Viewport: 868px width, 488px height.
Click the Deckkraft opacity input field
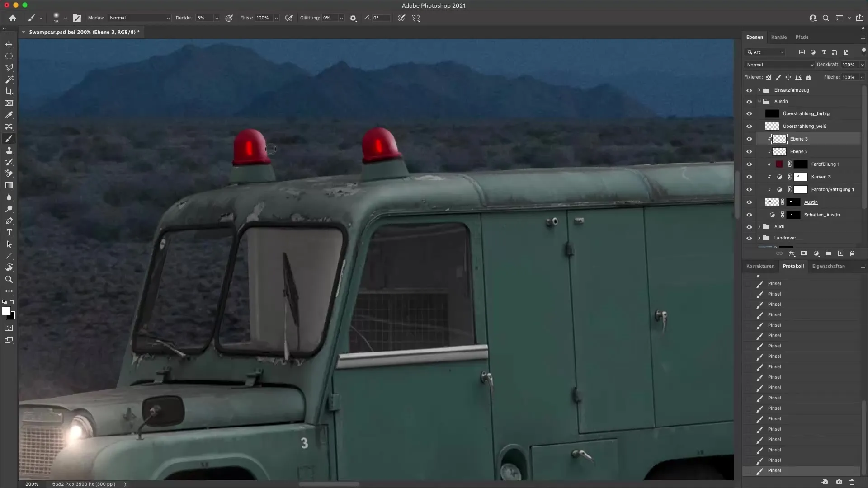[849, 65]
